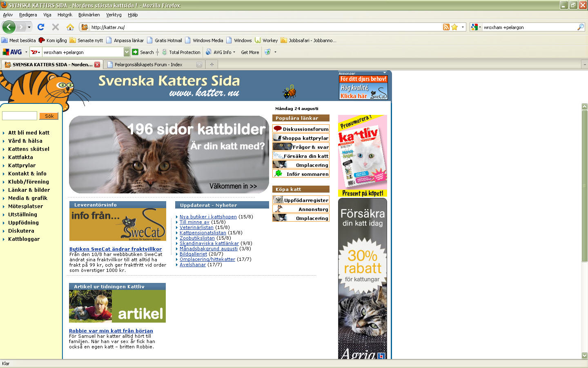Open Uppfödarregister under Köpa katt

click(x=301, y=200)
